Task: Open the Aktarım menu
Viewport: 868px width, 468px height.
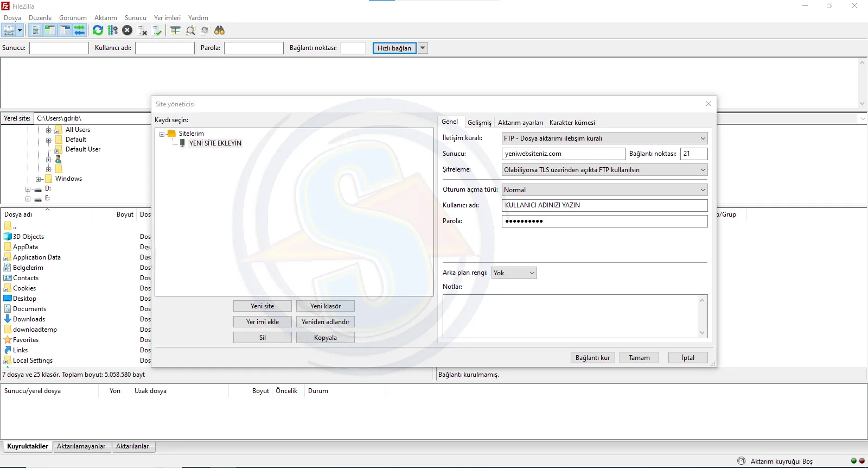Action: point(106,18)
